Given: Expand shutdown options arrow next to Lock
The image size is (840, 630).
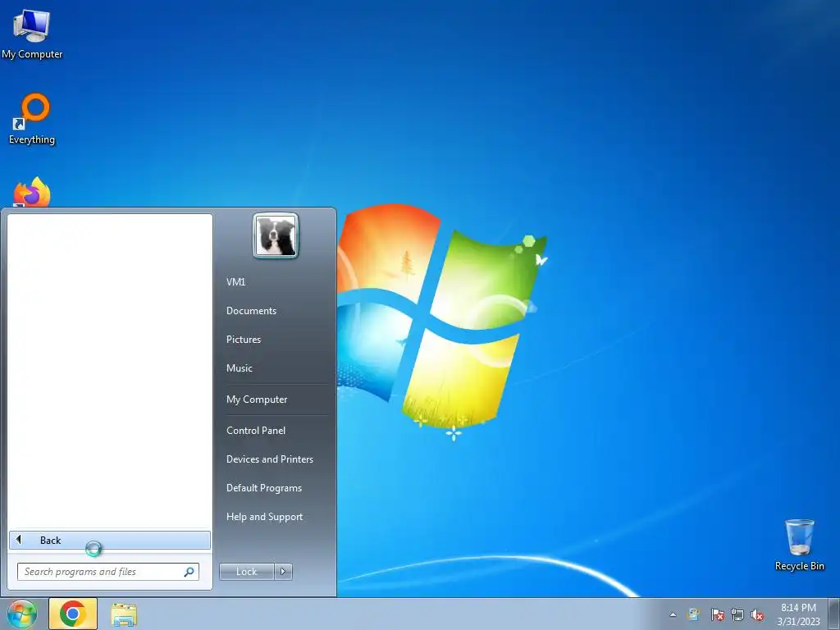Looking at the screenshot, I should 283,572.
